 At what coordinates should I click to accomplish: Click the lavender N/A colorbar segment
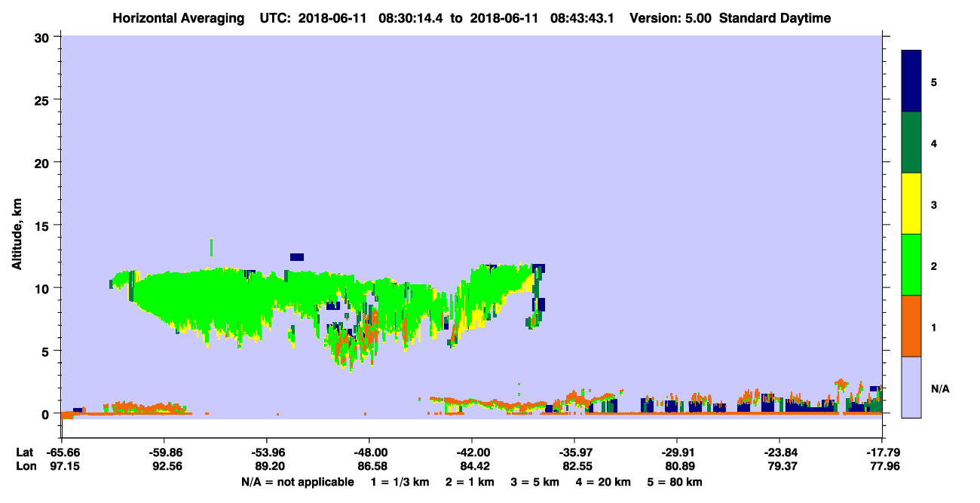[x=911, y=387]
